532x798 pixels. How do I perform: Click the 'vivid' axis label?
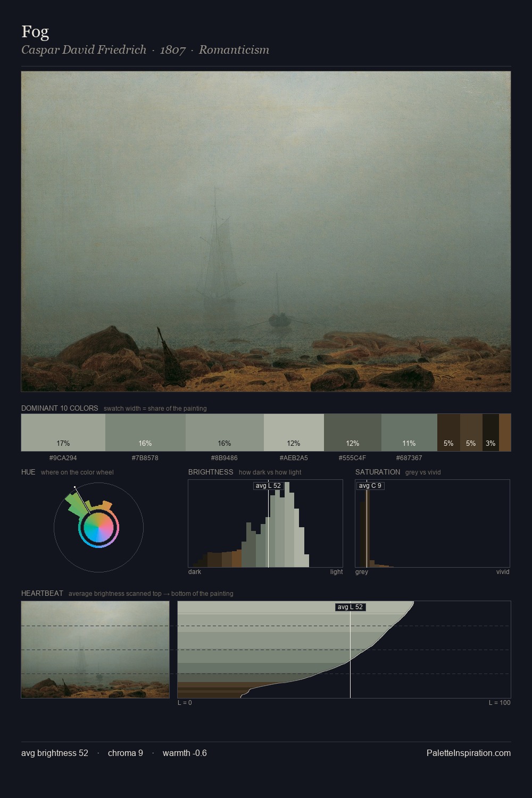pyautogui.click(x=503, y=572)
